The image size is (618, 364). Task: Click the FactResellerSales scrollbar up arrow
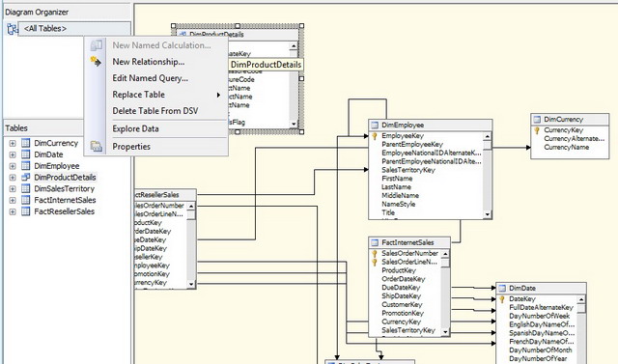[191, 206]
